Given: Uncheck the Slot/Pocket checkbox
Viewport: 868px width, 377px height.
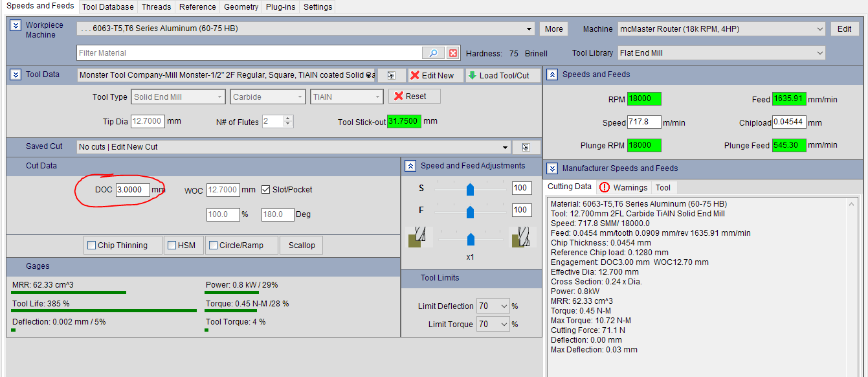Looking at the screenshot, I should coord(266,190).
